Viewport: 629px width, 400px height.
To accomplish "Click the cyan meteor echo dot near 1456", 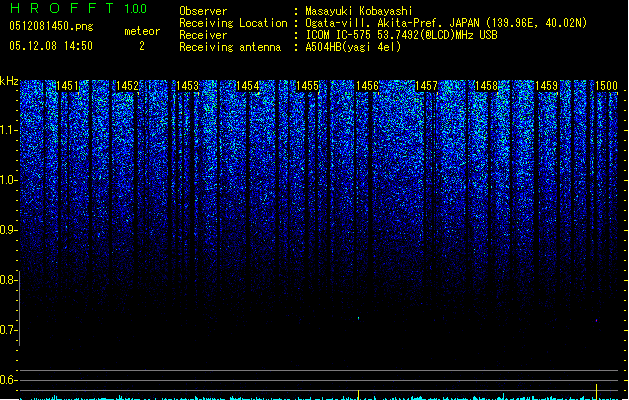I will tap(359, 318).
